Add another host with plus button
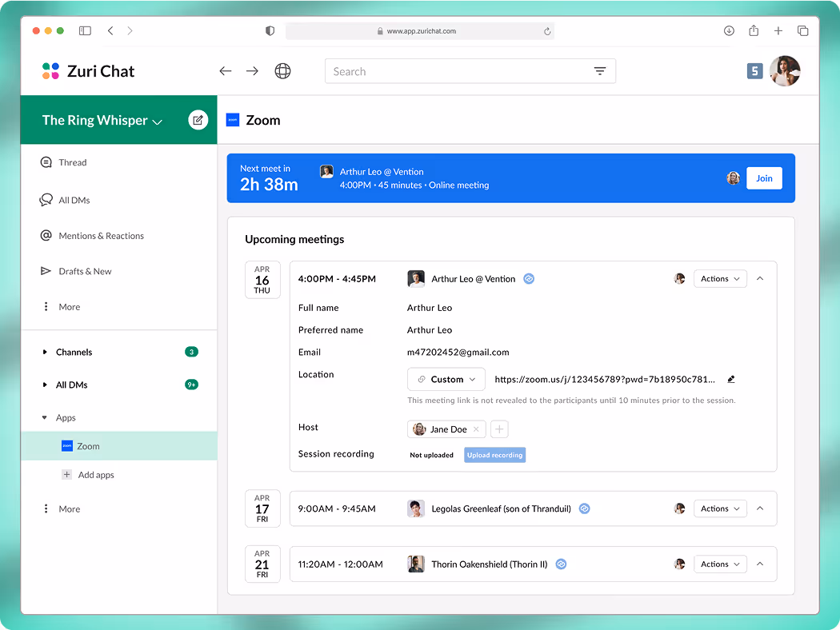This screenshot has width=840, height=630. (x=499, y=429)
